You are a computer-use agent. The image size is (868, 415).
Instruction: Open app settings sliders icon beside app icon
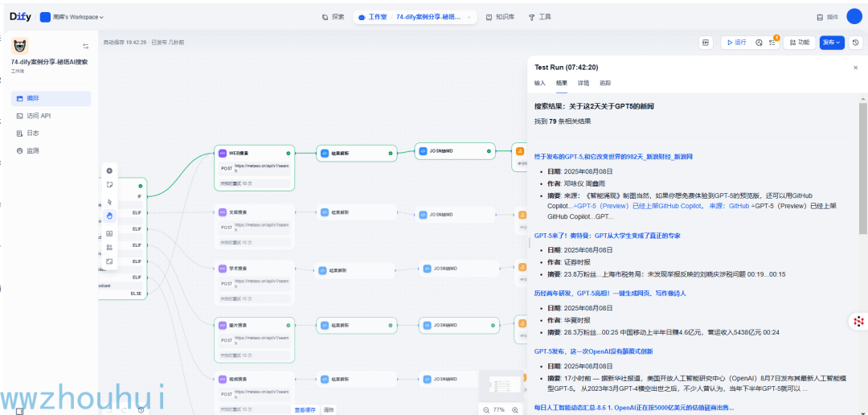[x=86, y=46]
